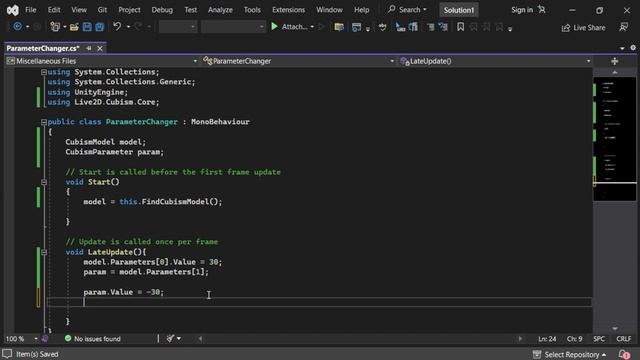
Task: Open the solution configurations combo box
Action: click(x=178, y=27)
